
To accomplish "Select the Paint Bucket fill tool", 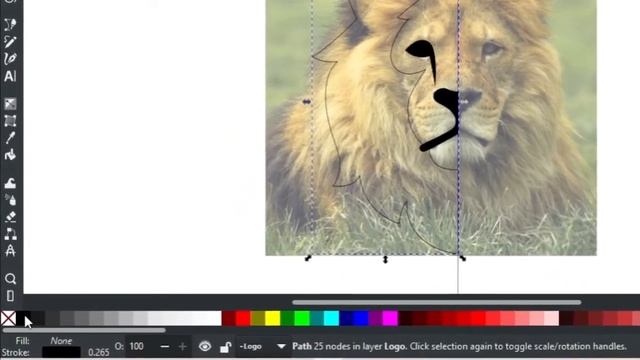I will tap(10, 155).
